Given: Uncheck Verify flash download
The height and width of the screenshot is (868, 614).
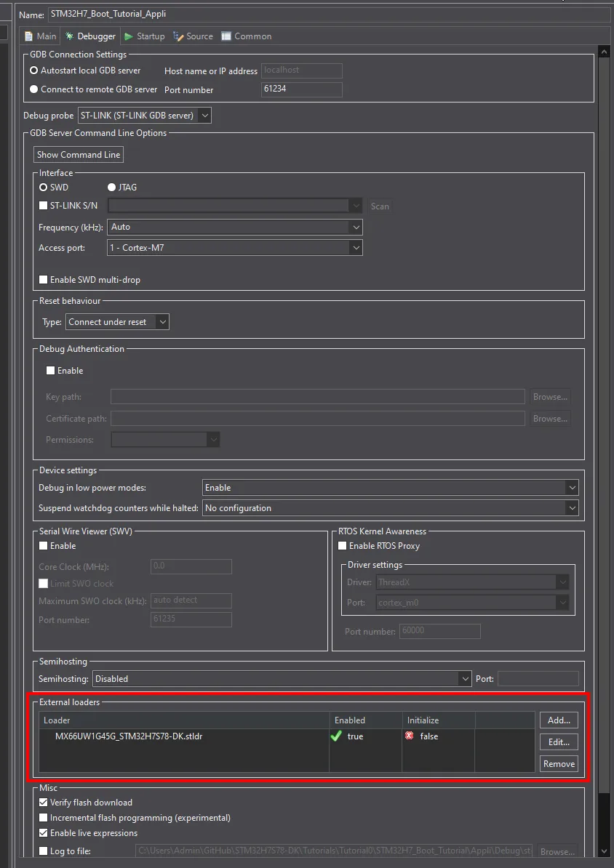Looking at the screenshot, I should [x=43, y=802].
